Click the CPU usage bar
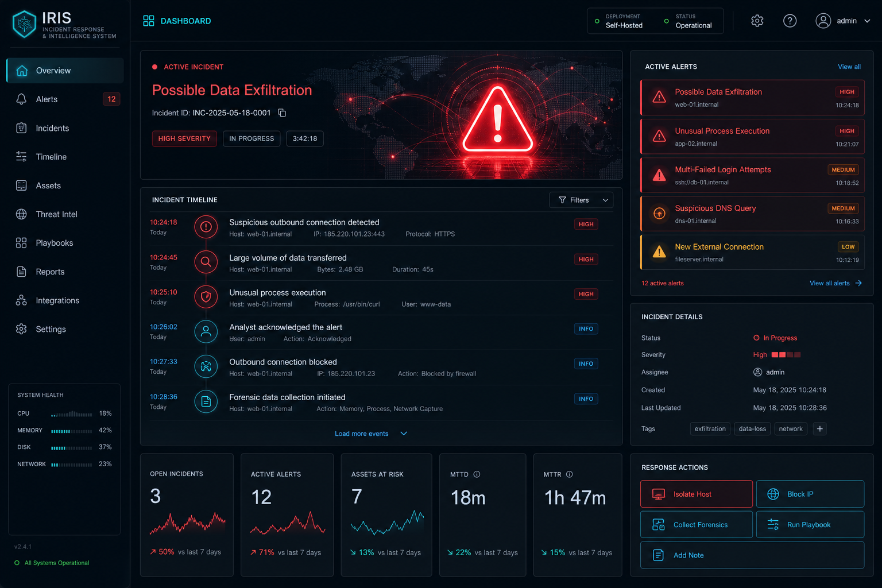This screenshot has height=588, width=882. 72,414
